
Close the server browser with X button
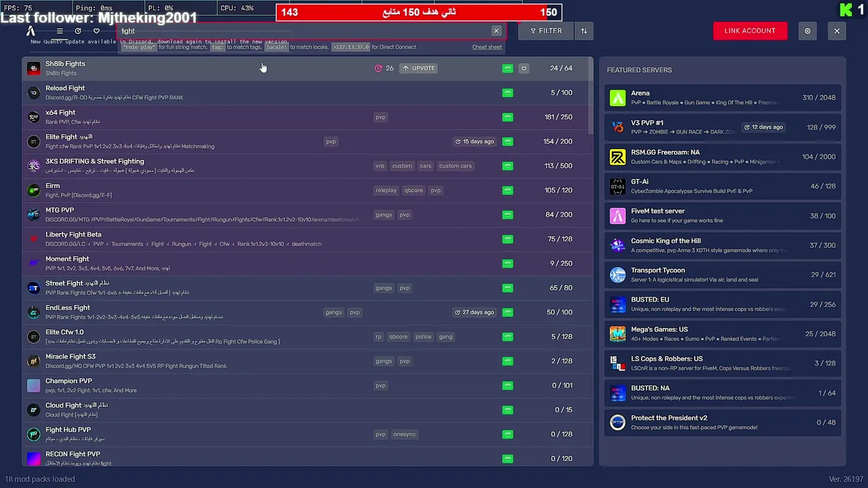tap(837, 30)
